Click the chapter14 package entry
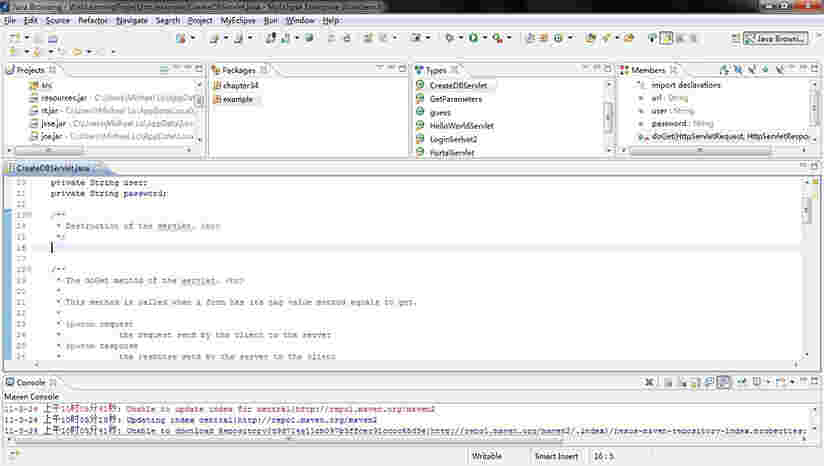 [x=240, y=85]
